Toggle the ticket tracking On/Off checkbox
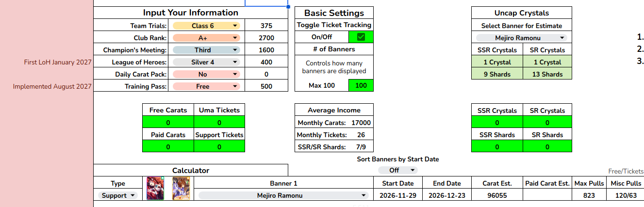Viewport: 644px width, 207px height. pos(361,37)
